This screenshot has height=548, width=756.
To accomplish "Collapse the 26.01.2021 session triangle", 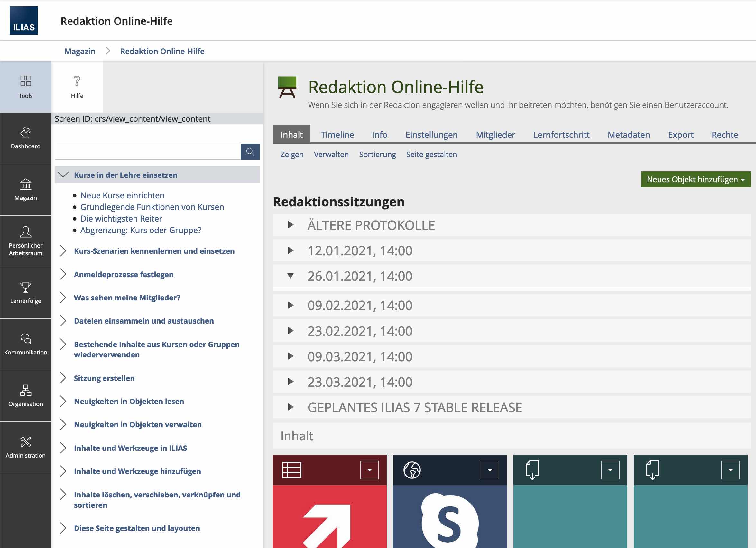I will click(x=290, y=276).
